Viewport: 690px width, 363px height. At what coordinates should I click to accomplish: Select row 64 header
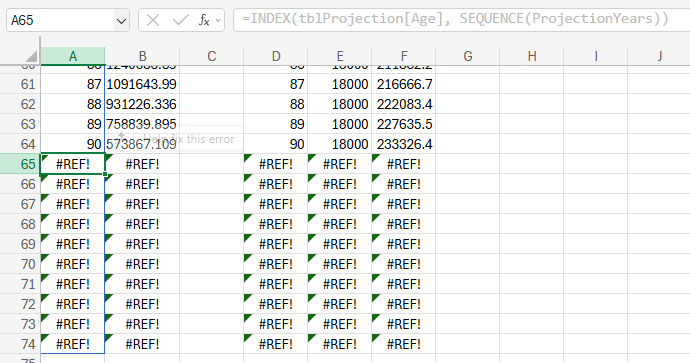tap(20, 144)
